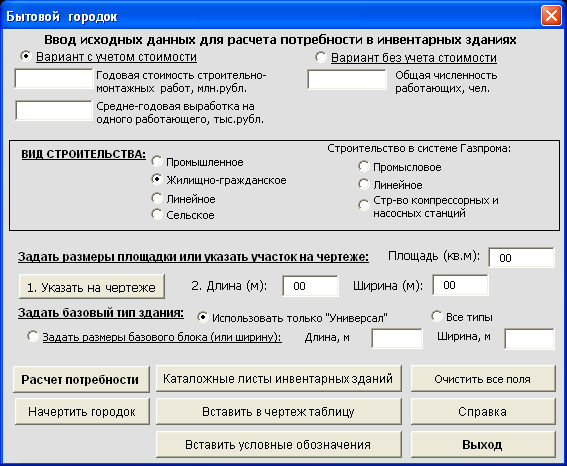Click "Вставить в чертеж таблицу"
The height and width of the screenshot is (466, 567).
point(279,411)
